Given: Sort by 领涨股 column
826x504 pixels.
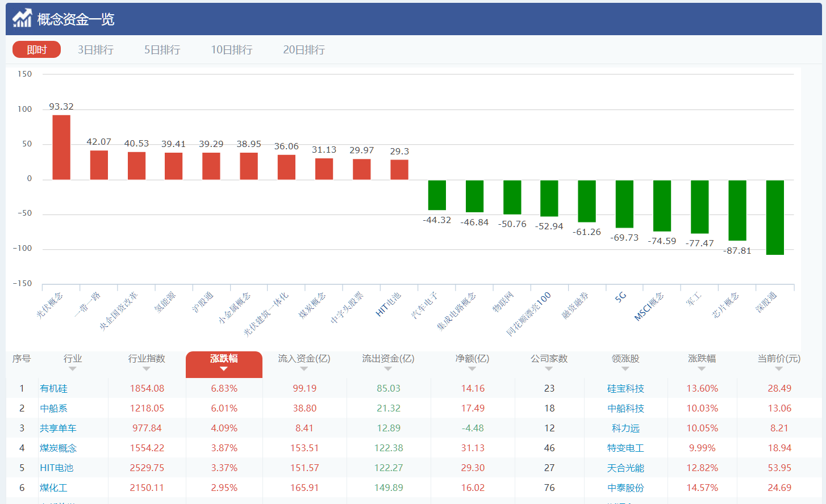Looking at the screenshot, I should click(625, 359).
